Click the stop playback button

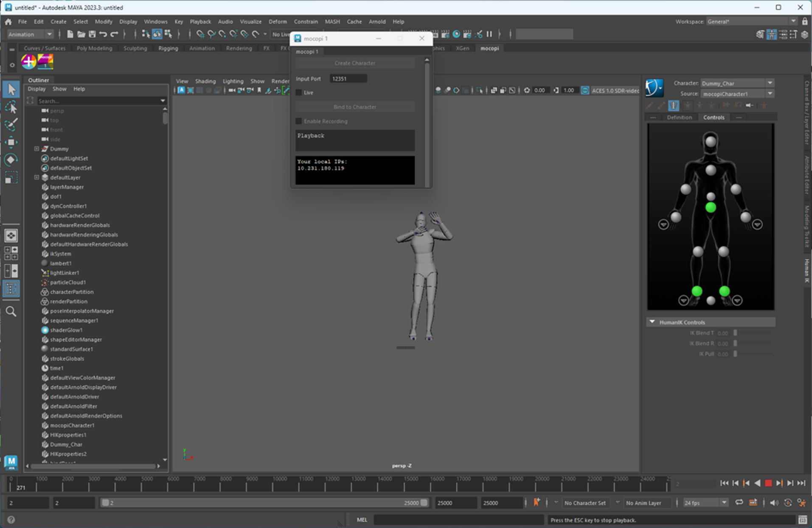tap(768, 483)
